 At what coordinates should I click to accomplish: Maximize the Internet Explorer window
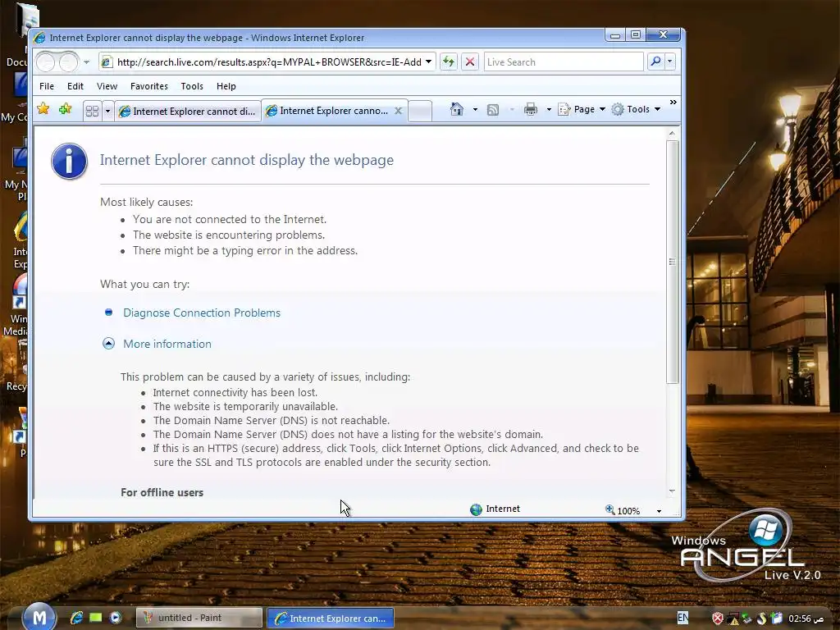(x=636, y=34)
